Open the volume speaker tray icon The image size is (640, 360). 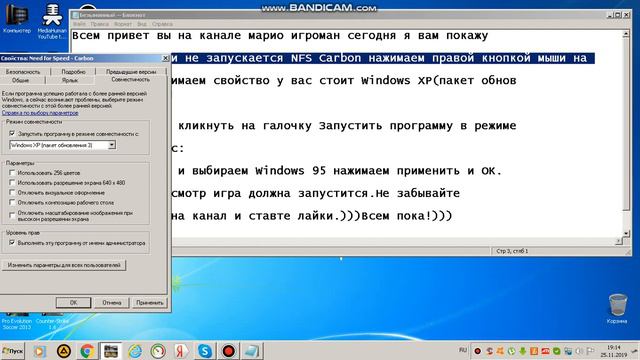[x=579, y=351]
